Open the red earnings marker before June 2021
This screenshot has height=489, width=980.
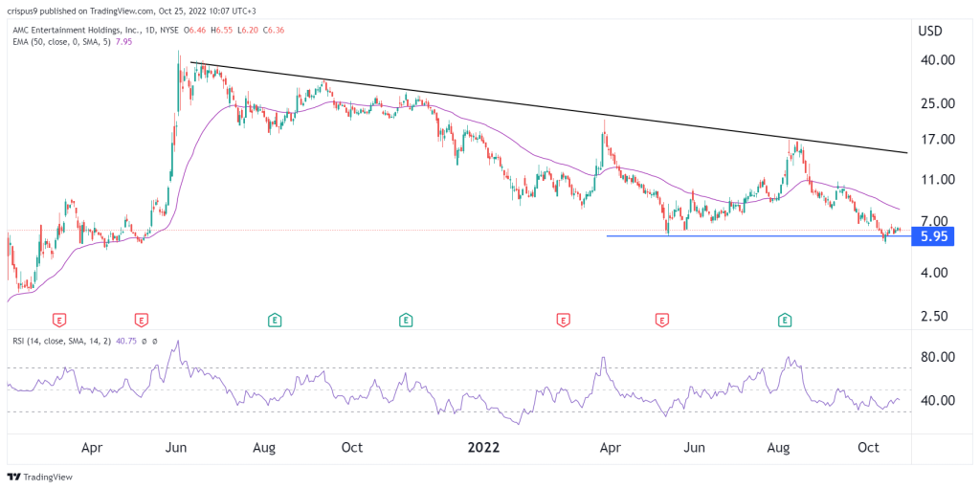pos(142,321)
